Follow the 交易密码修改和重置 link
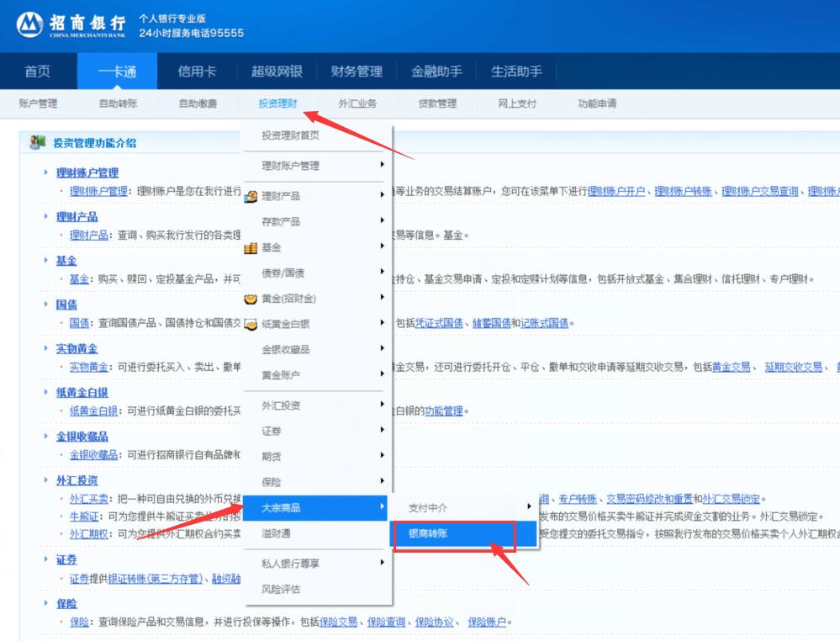The image size is (840, 641). click(649, 499)
